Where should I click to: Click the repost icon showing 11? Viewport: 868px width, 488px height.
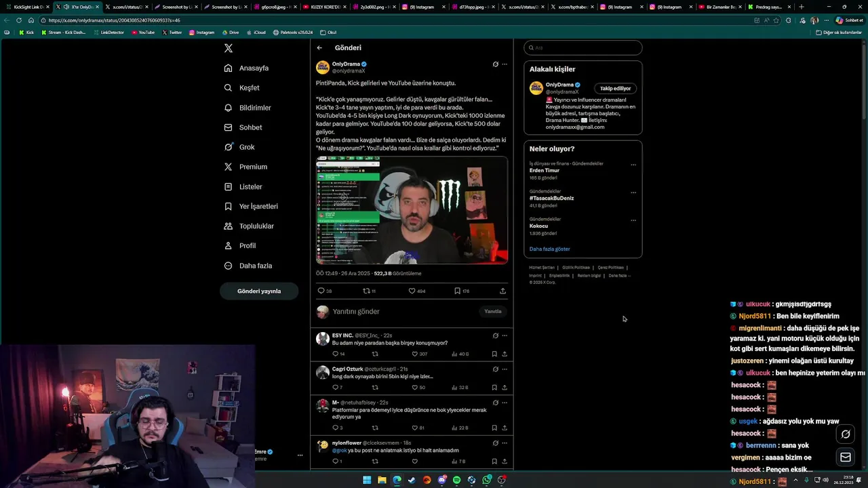tap(366, 291)
